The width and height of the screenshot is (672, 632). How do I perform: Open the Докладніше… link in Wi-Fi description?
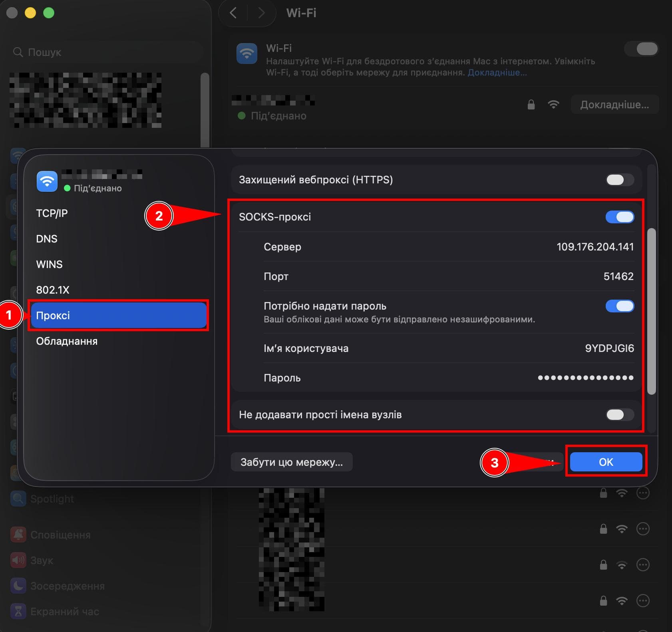point(497,72)
